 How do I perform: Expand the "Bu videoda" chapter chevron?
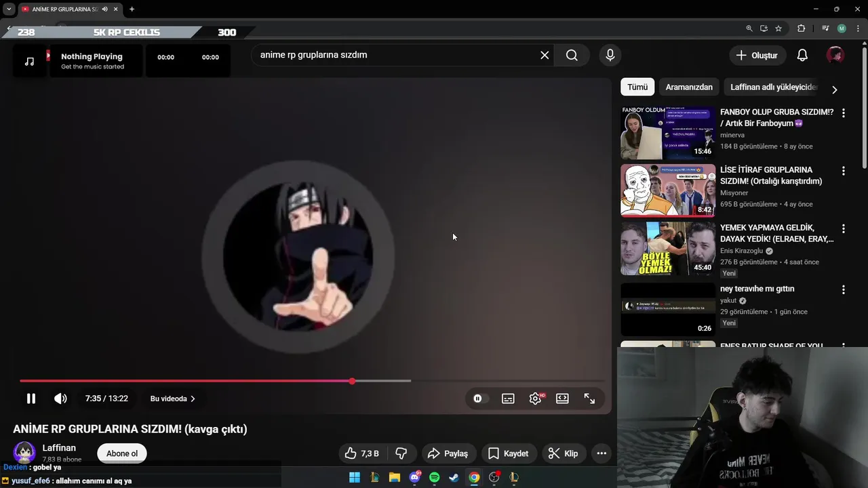(193, 399)
